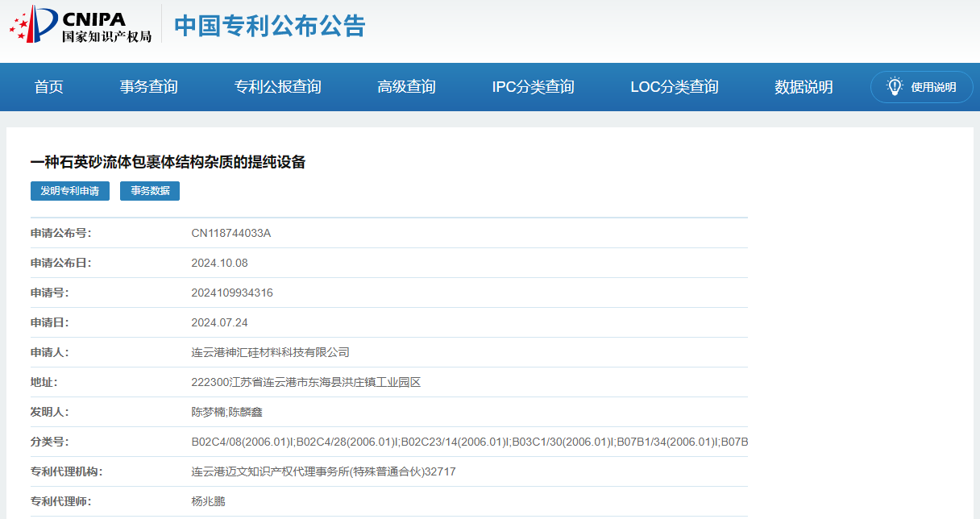Click the patent agent name 杨兆鹏
This screenshot has height=519, width=980.
(x=208, y=501)
